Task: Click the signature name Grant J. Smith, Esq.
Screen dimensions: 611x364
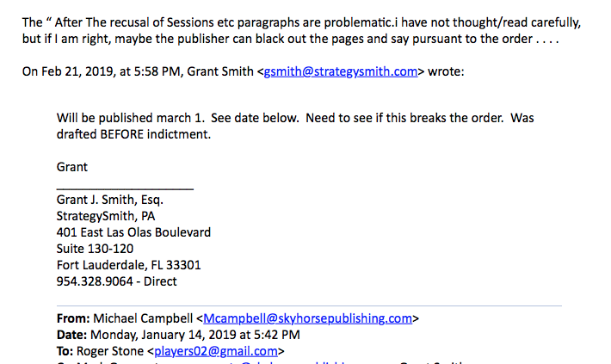Action: [103, 199]
